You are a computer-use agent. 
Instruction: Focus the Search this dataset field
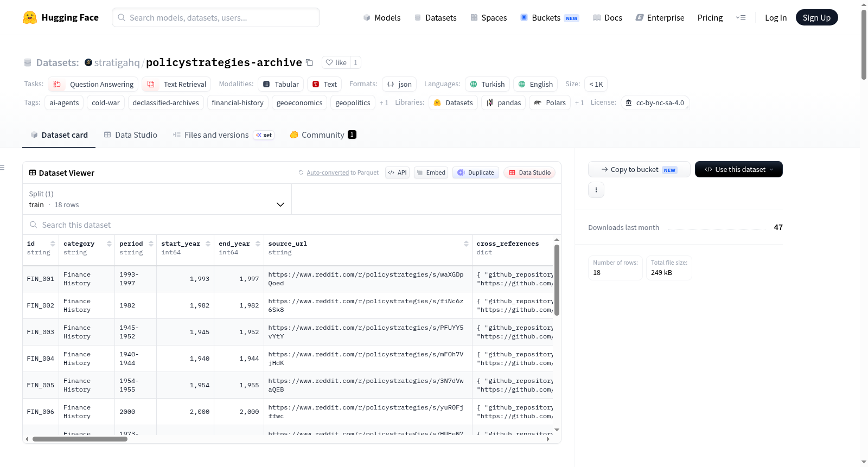click(x=292, y=225)
